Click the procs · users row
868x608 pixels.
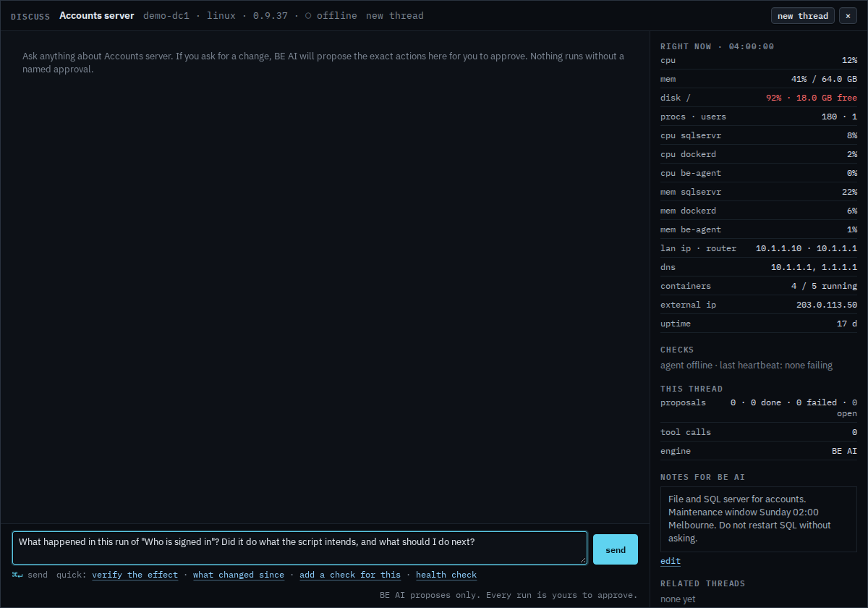(x=759, y=117)
